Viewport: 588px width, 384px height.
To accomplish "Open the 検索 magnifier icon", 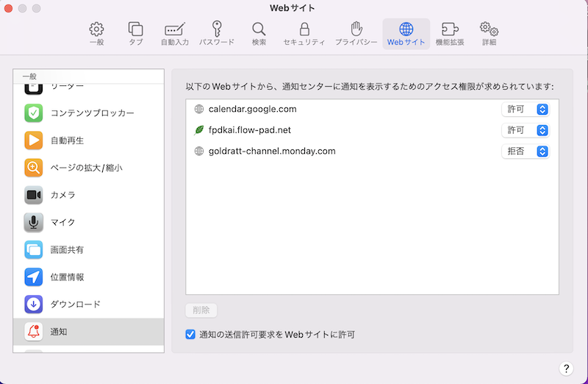I will (259, 29).
